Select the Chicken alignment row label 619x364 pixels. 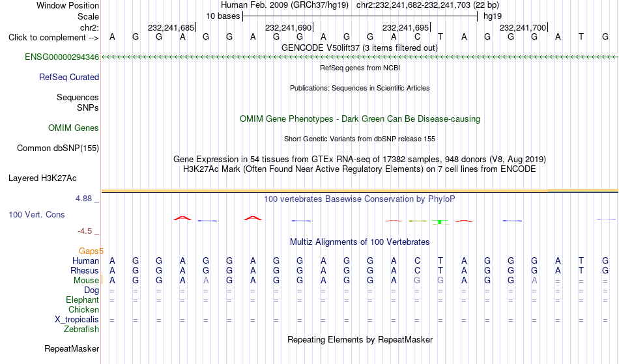coord(83,310)
